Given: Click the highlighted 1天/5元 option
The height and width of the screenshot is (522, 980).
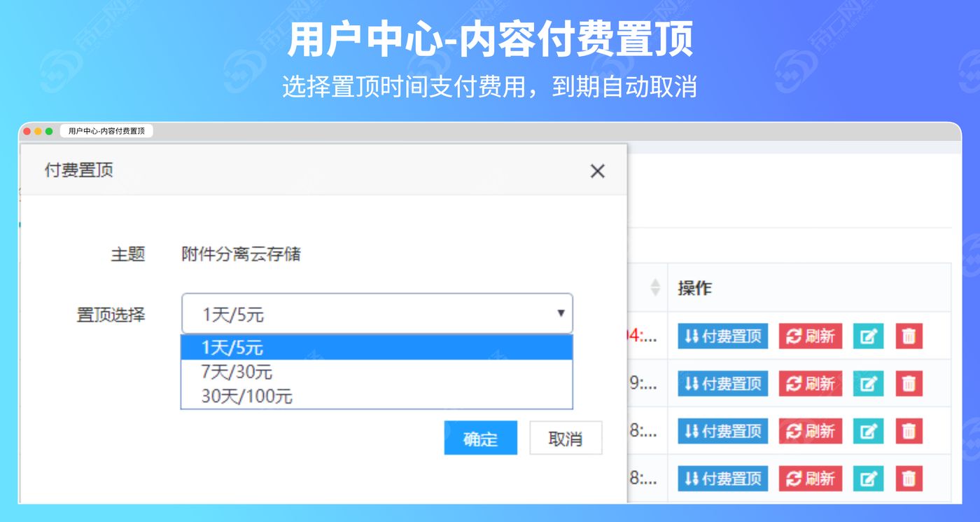Looking at the screenshot, I should [x=378, y=348].
